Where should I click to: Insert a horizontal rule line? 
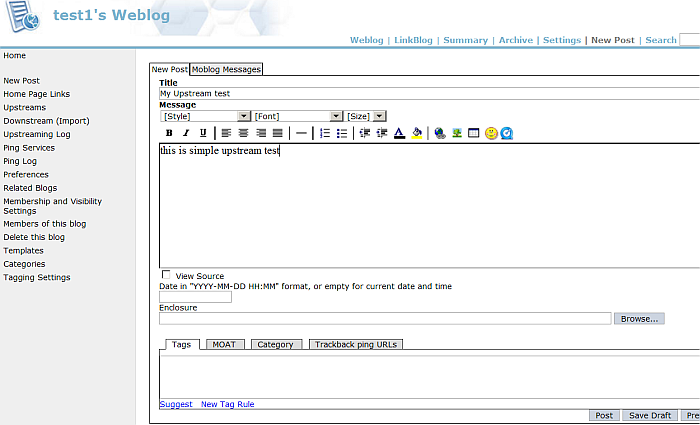301,133
